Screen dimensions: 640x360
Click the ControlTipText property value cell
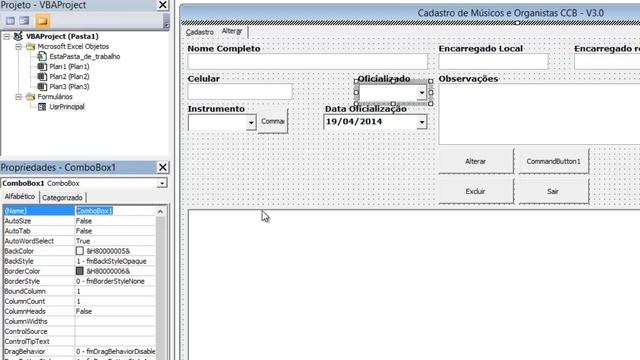click(115, 342)
